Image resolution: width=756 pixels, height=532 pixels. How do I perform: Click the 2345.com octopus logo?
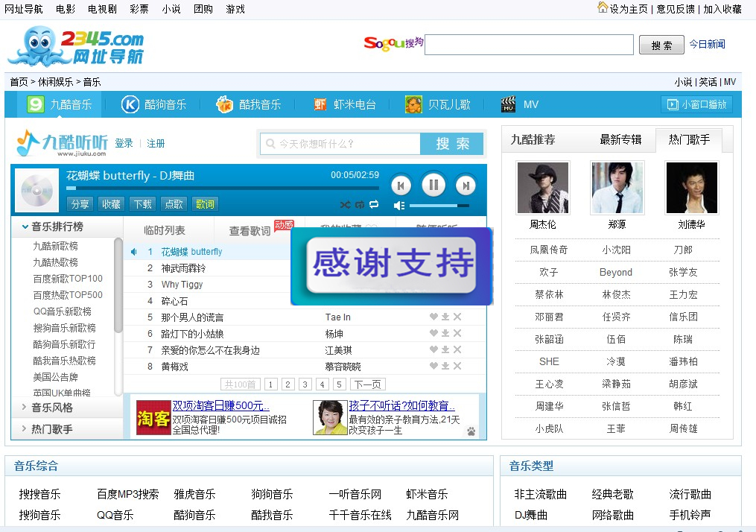pyautogui.click(x=76, y=45)
